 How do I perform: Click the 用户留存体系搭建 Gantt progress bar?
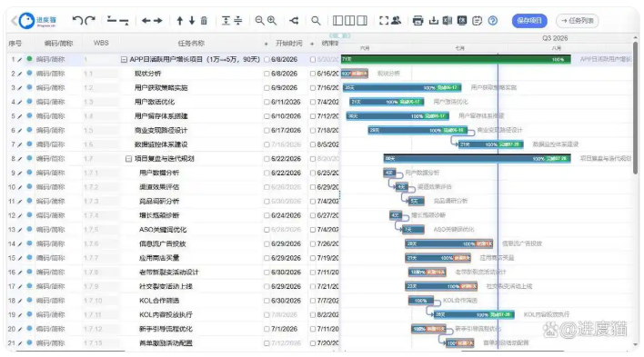[397, 116]
